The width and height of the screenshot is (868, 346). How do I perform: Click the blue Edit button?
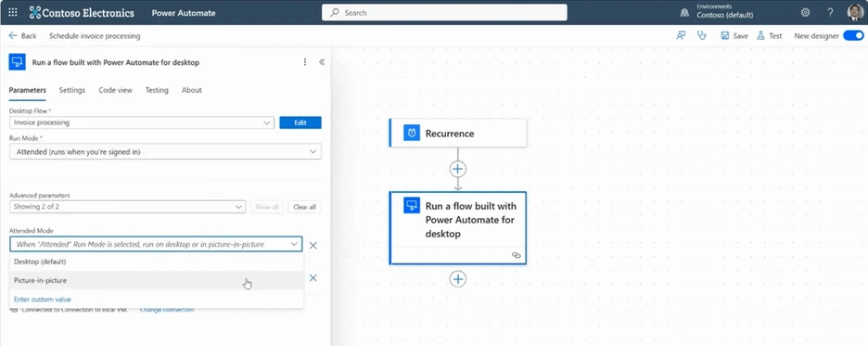tap(300, 122)
